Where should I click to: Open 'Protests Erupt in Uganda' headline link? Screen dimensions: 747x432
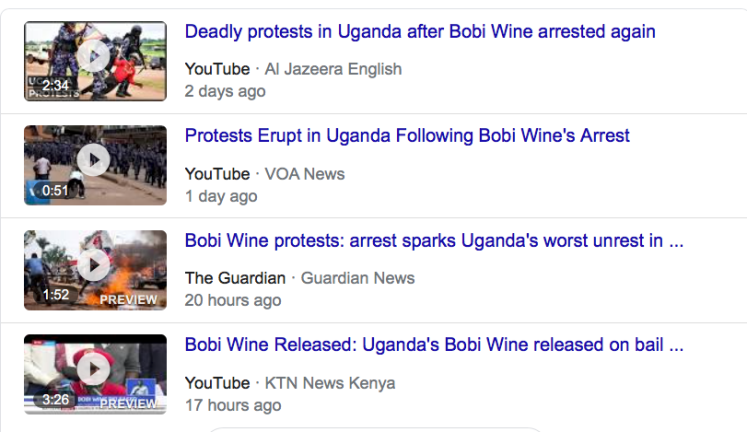[407, 136]
